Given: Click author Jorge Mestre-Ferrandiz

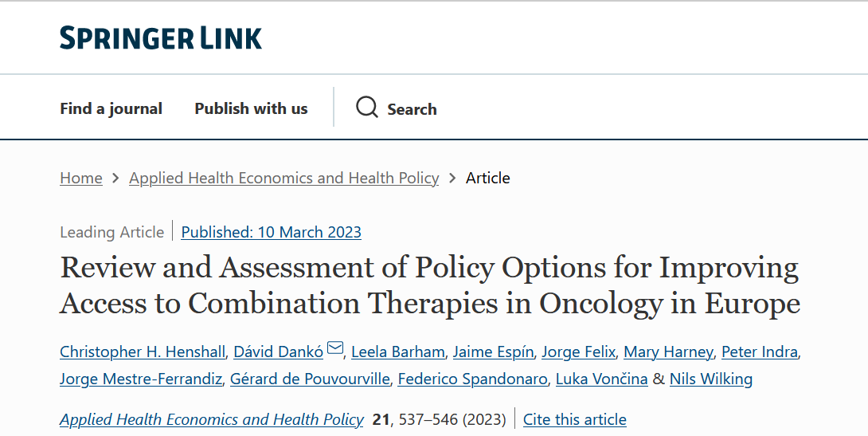Looking at the screenshot, I should (141, 379).
